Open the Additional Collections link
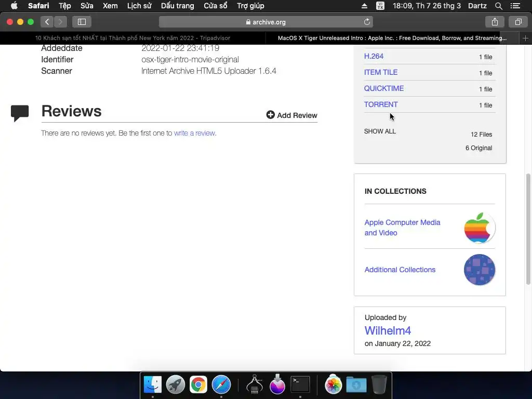Image resolution: width=532 pixels, height=399 pixels. pos(400,270)
